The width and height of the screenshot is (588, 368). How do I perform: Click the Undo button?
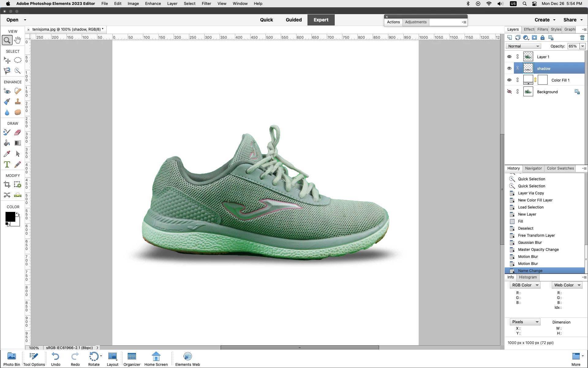pyautogui.click(x=55, y=359)
